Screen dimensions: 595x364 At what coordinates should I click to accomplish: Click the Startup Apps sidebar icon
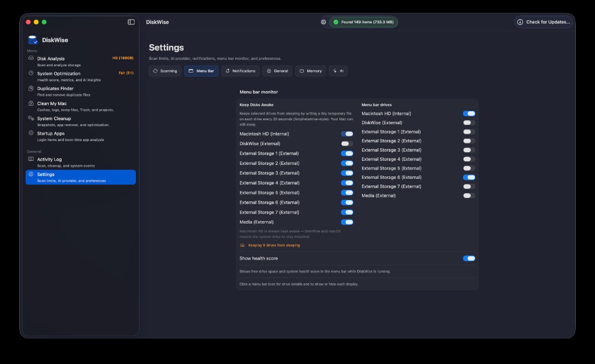click(x=31, y=133)
